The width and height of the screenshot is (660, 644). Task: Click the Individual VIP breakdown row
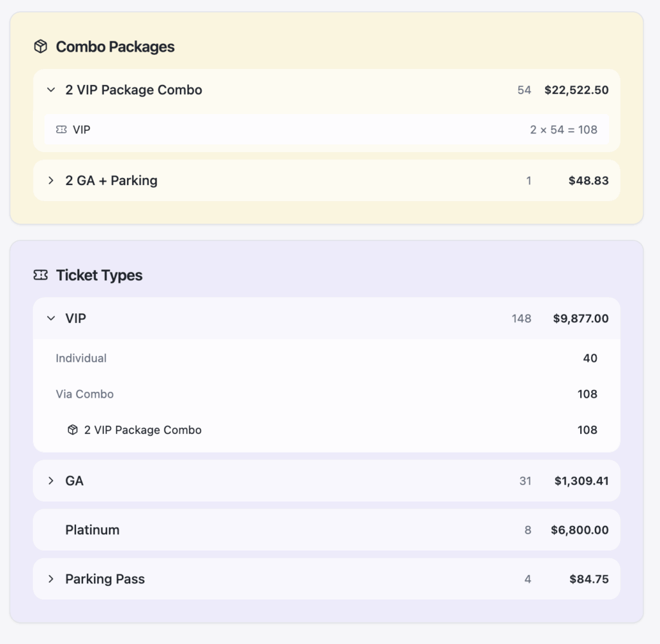click(x=81, y=358)
